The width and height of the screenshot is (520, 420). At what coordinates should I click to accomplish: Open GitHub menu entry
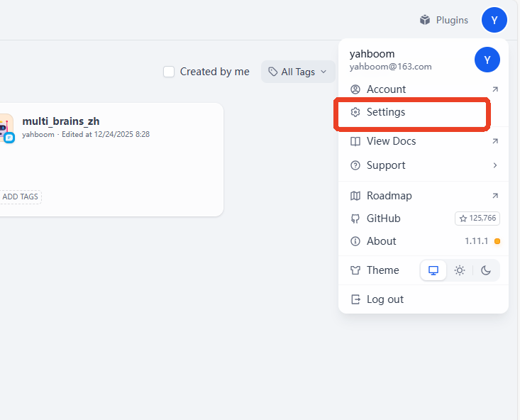(424, 219)
